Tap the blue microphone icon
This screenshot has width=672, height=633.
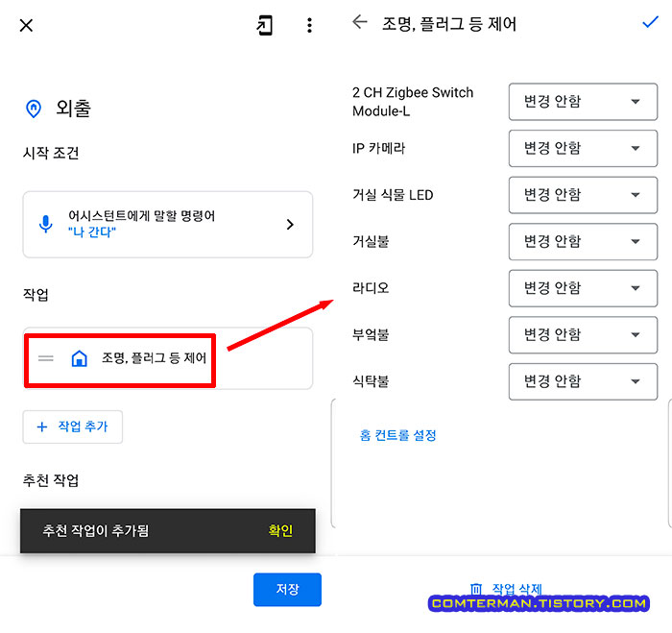click(x=45, y=224)
